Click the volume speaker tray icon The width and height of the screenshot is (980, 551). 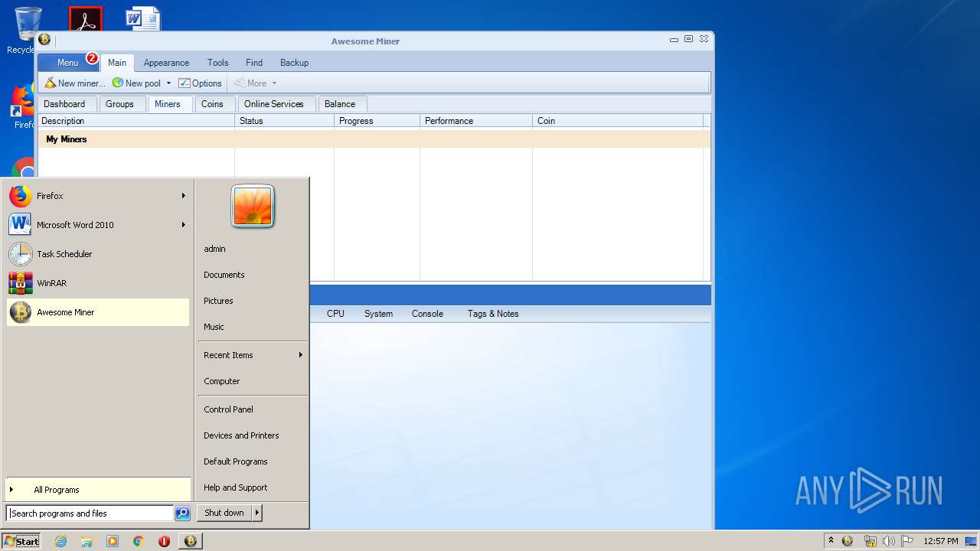point(888,541)
